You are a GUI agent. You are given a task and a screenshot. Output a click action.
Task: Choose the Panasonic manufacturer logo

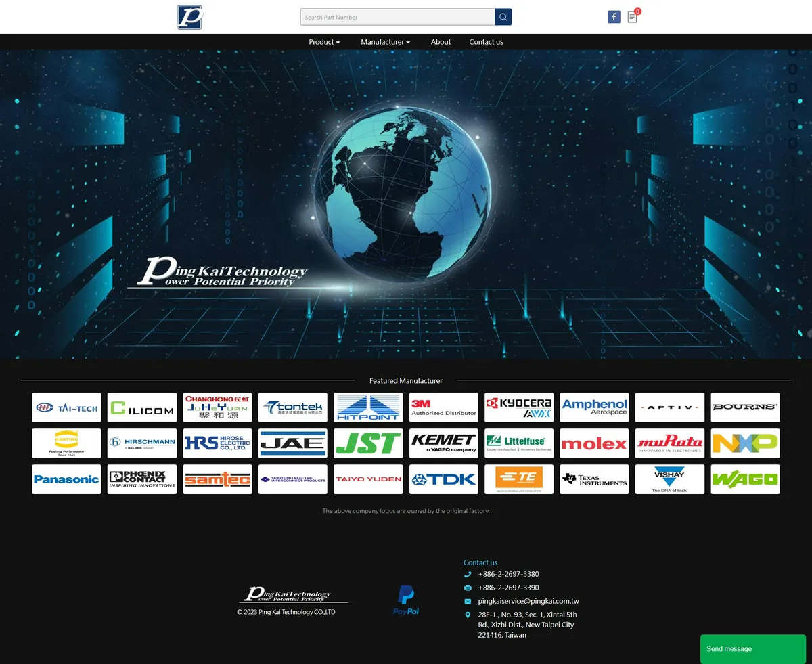point(66,479)
